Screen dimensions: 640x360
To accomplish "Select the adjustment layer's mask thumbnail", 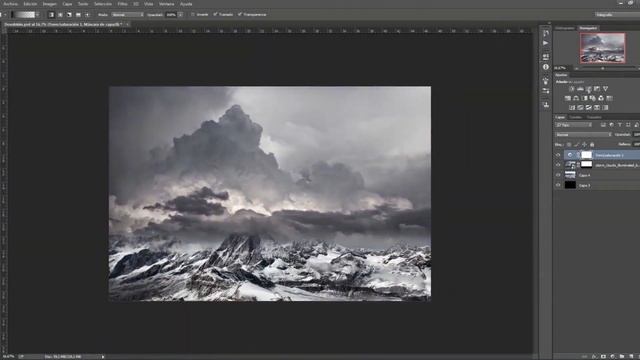I will (587, 155).
